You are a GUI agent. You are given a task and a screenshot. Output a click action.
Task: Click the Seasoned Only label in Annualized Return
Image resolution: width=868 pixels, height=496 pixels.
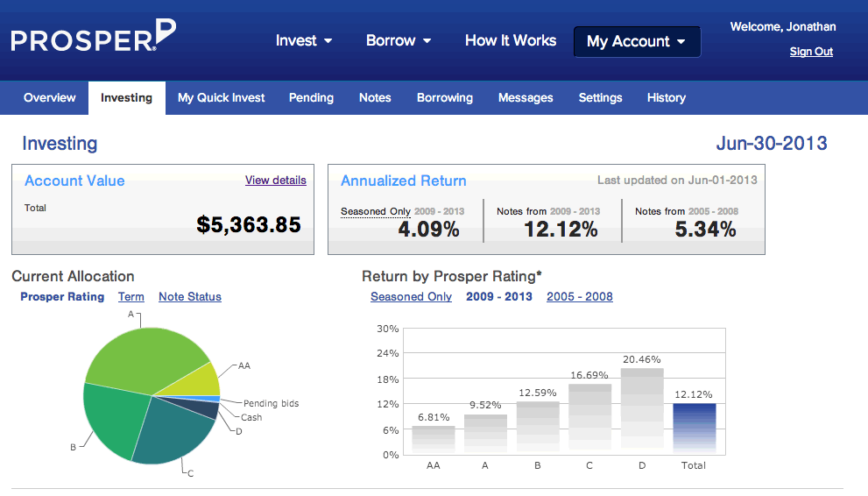[x=376, y=211]
